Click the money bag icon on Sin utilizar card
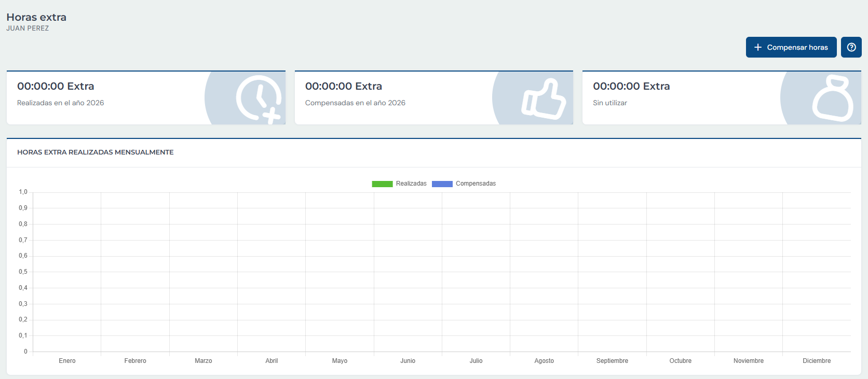 pos(832,99)
